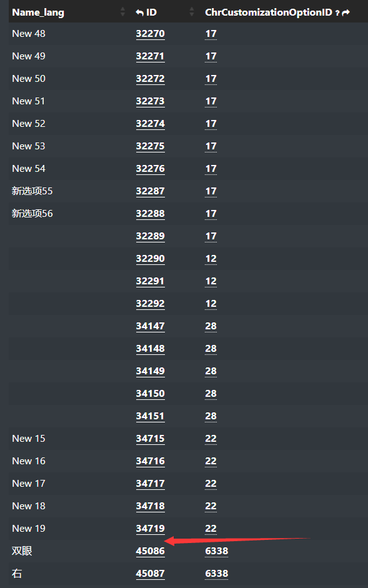This screenshot has height=588, width=368.
Task: Open ID link 34147
Action: point(150,326)
